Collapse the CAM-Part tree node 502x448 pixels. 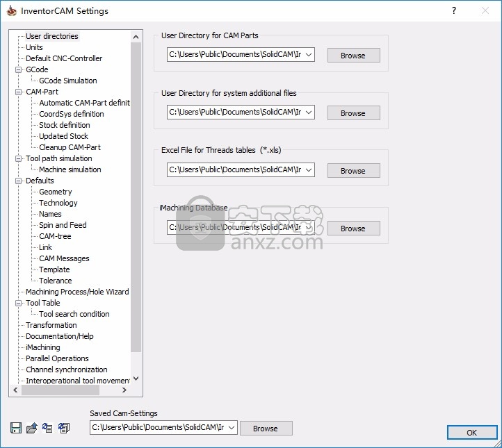click(x=18, y=92)
